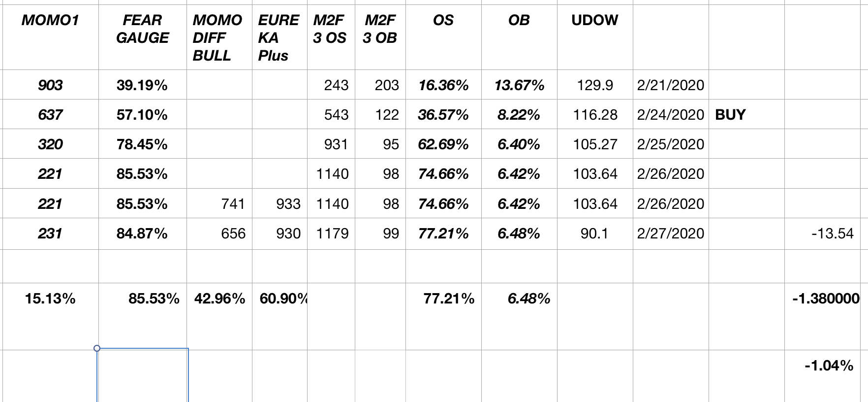Select the 42.96% summary cell
Image resolution: width=868 pixels, height=402 pixels.
pos(219,299)
